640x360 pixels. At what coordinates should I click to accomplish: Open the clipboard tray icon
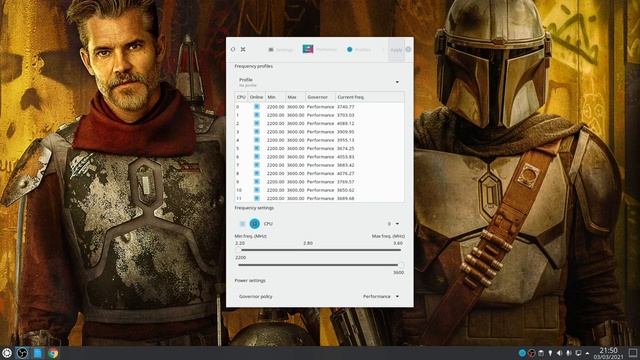point(541,353)
